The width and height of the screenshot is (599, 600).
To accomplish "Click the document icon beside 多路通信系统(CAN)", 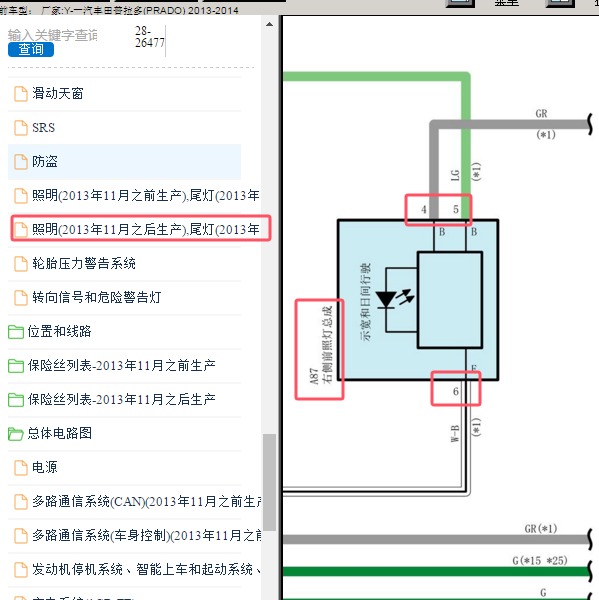I will [21, 502].
